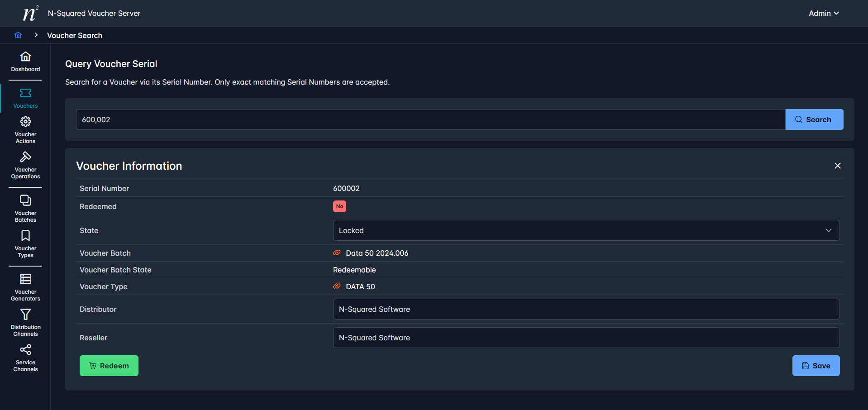Open the Dashboard sidebar icon
This screenshot has width=868, height=410.
25,57
